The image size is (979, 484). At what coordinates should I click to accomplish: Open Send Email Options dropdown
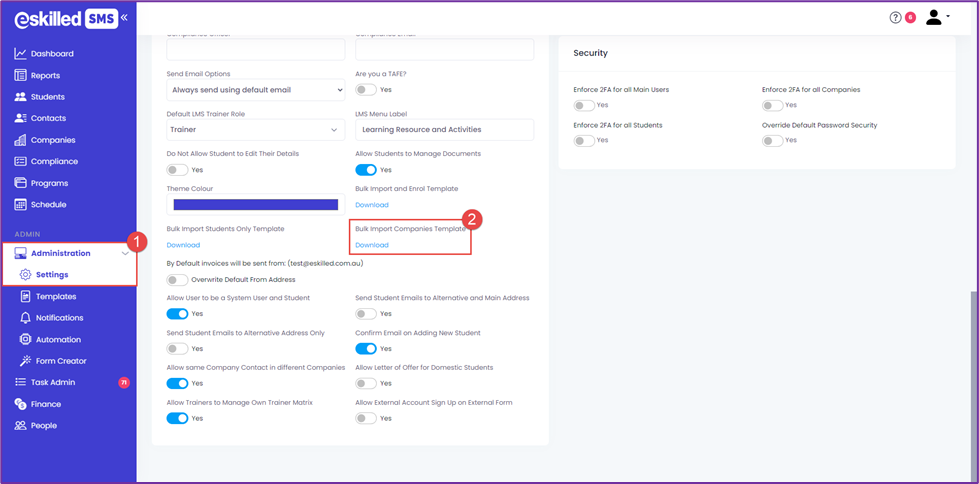256,90
